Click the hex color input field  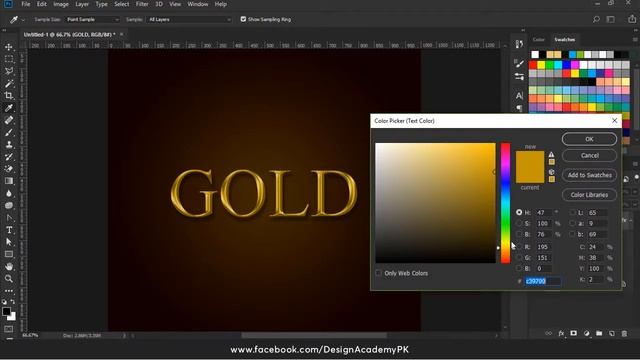543,281
